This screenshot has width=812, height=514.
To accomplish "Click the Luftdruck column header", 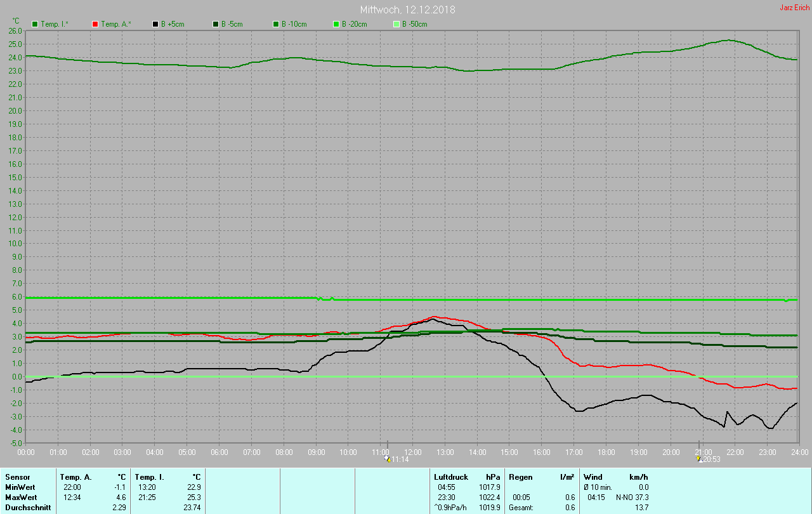I will pyautogui.click(x=451, y=477).
